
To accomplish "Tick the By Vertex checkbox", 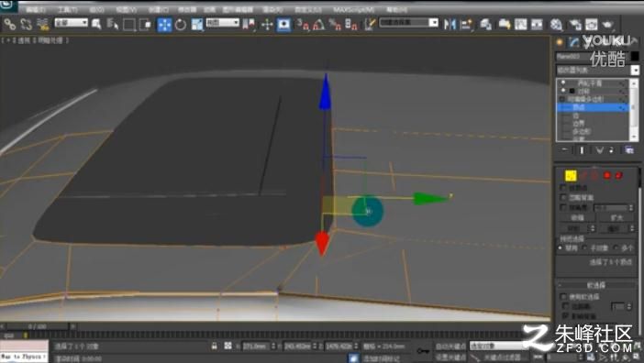I will tap(563, 187).
